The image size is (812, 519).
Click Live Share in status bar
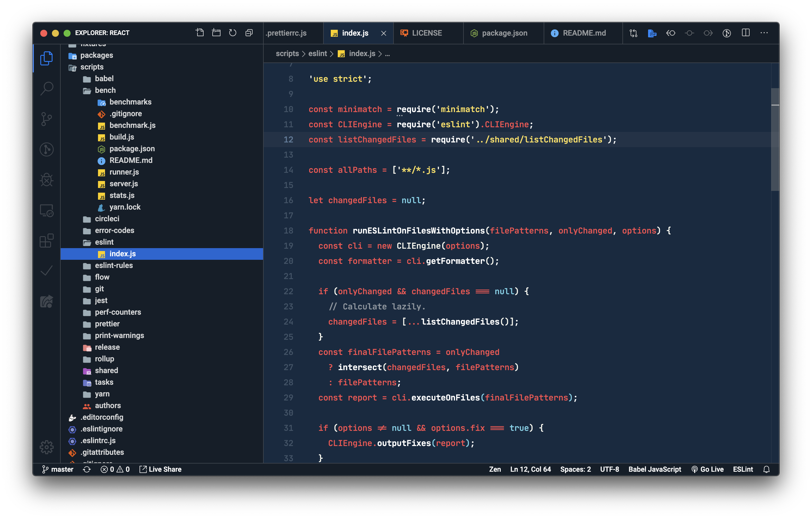tap(160, 469)
